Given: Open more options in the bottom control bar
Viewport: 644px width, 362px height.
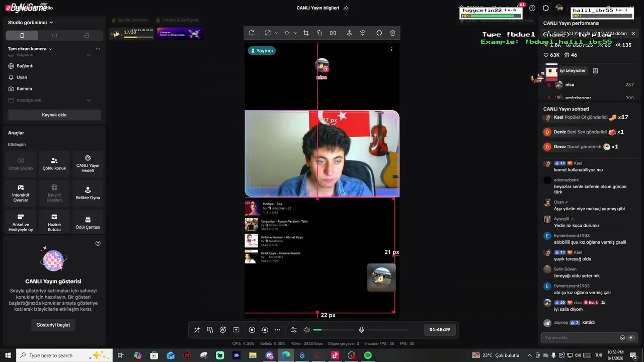Looking at the screenshot, I should (x=277, y=330).
